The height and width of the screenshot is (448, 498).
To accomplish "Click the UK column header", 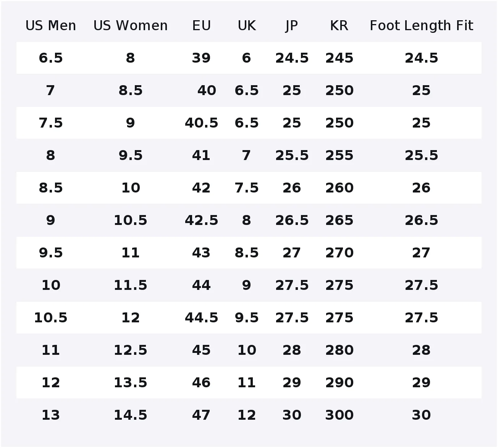I will [x=247, y=26].
